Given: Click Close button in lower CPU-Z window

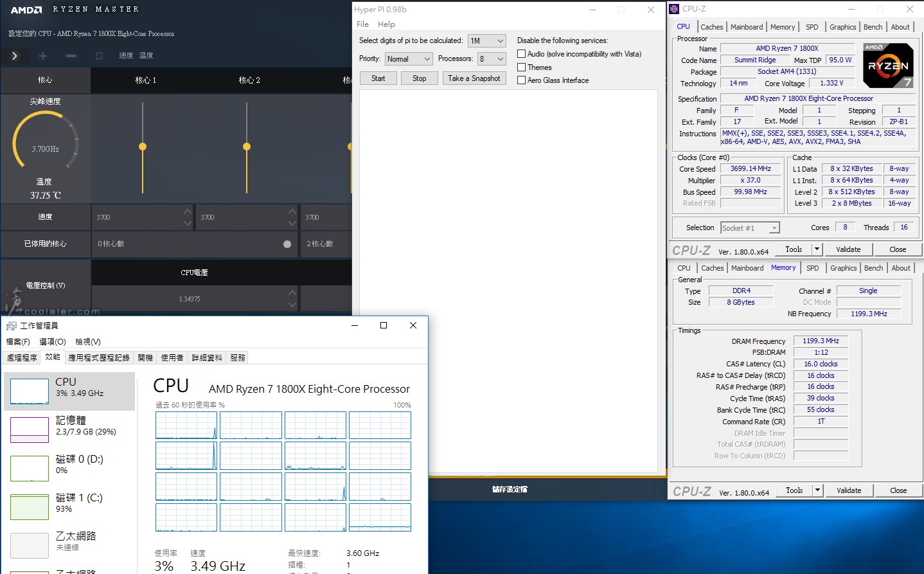Looking at the screenshot, I should pos(898,490).
